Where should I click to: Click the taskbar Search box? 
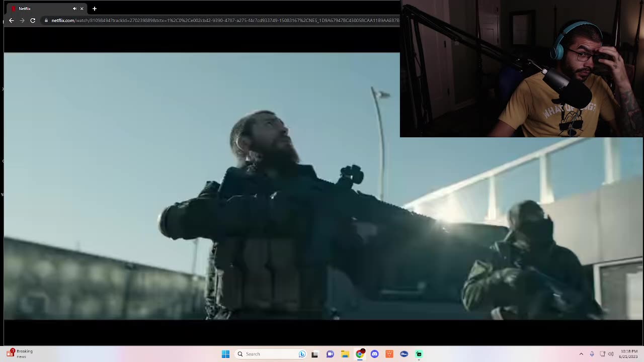tap(271, 354)
